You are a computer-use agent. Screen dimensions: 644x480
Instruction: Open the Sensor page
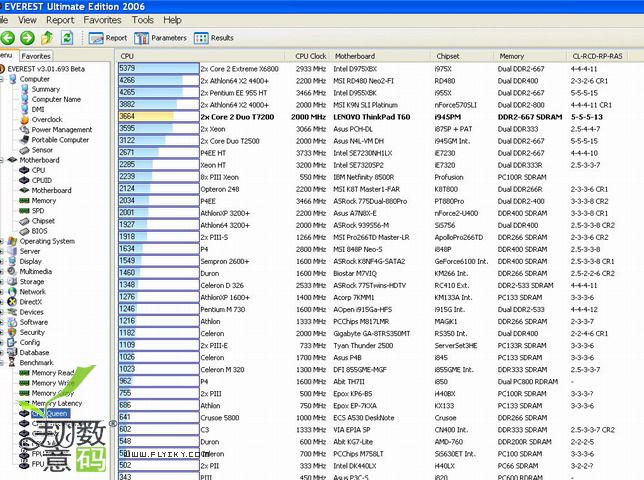(x=42, y=150)
